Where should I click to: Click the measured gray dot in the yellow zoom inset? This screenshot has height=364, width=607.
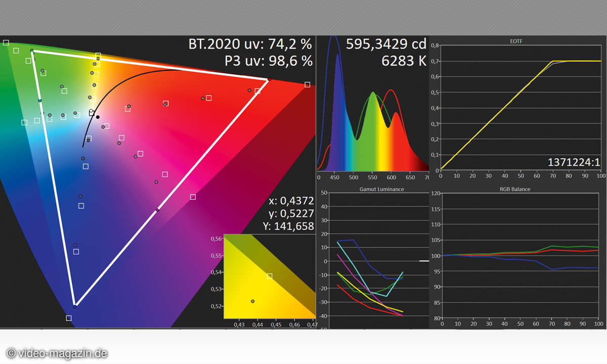click(253, 301)
